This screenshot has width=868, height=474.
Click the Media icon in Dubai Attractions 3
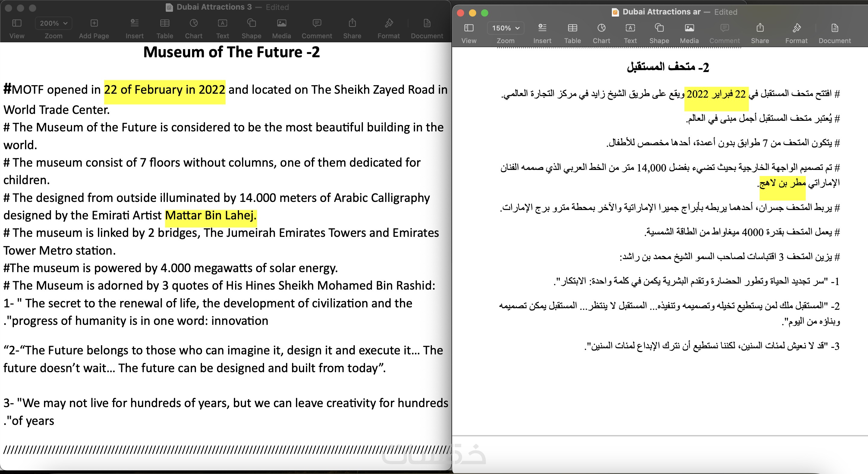point(281,23)
